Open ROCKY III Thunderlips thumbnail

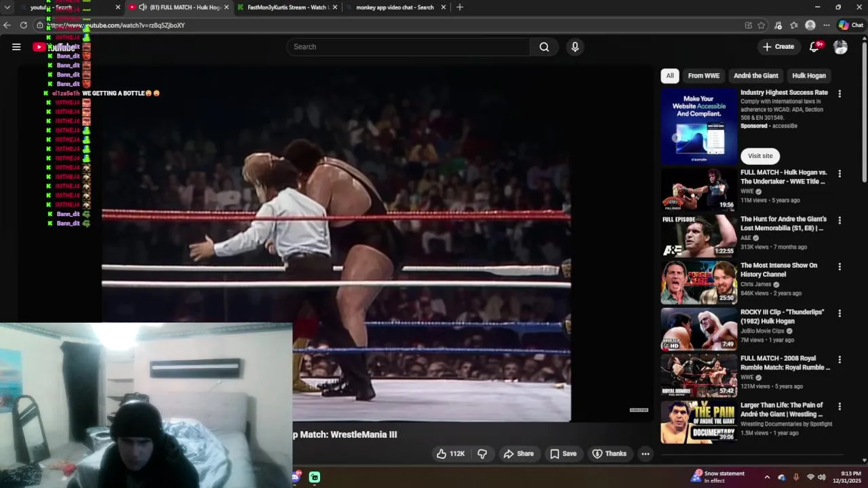pyautogui.click(x=698, y=329)
